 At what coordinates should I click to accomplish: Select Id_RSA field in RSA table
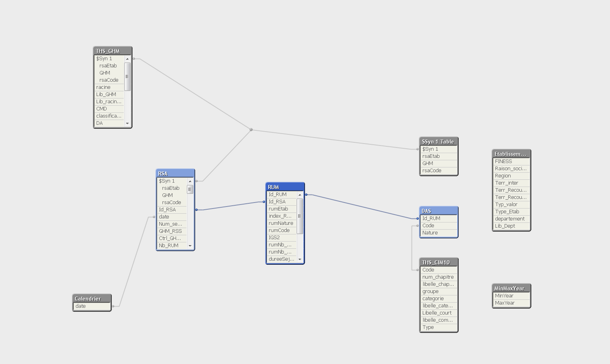(x=172, y=210)
